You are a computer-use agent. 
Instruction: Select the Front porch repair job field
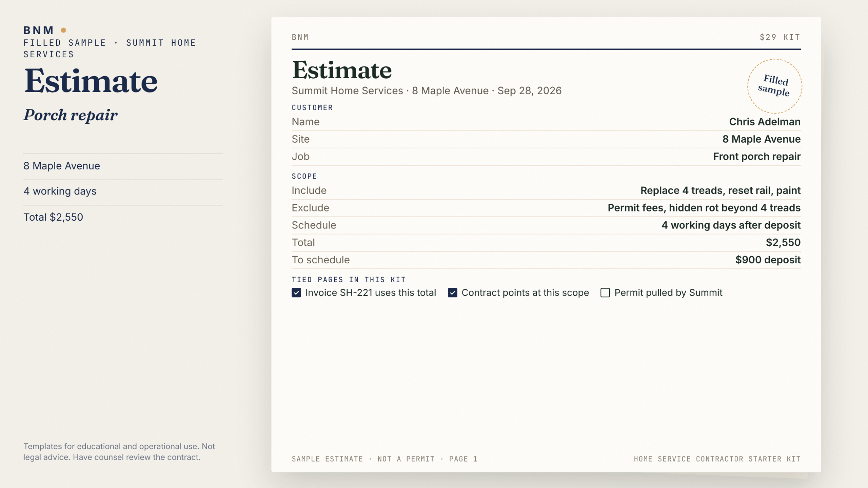(757, 156)
